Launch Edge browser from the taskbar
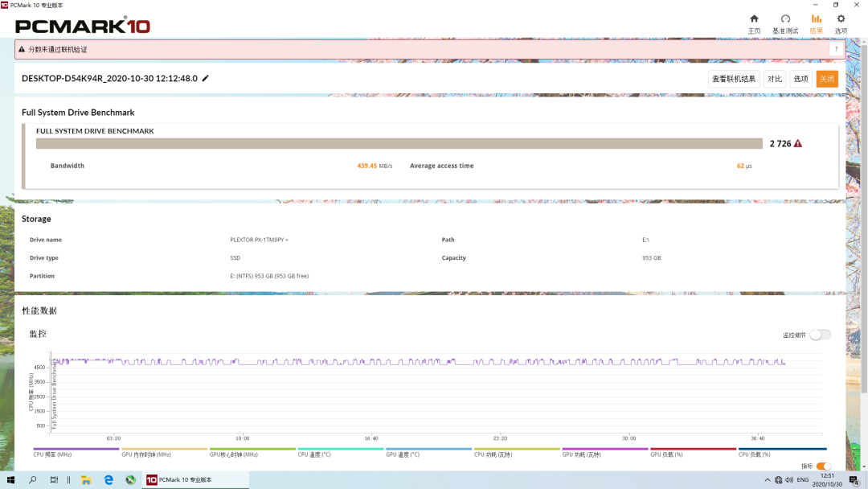 click(x=108, y=480)
